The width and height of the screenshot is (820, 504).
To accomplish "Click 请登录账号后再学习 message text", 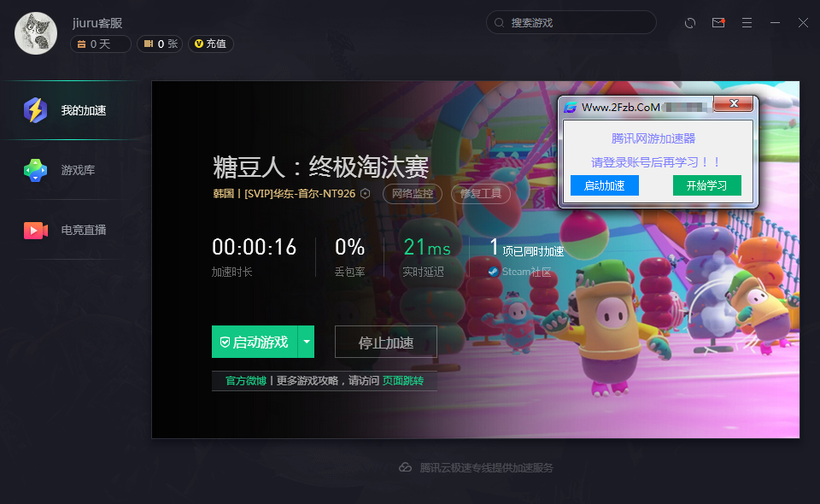I will pos(656,162).
